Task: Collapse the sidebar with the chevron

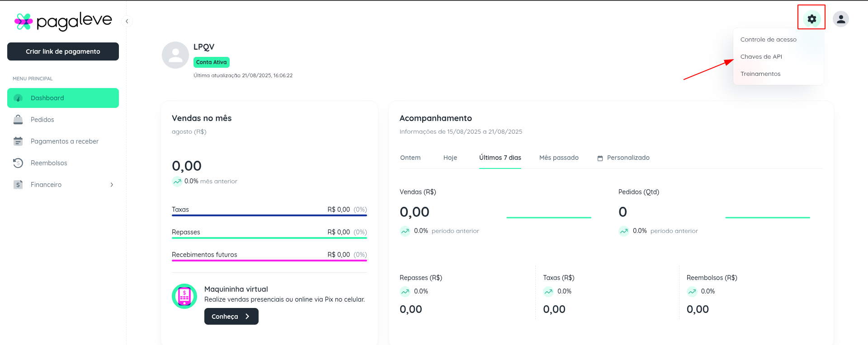Action: coord(127,21)
